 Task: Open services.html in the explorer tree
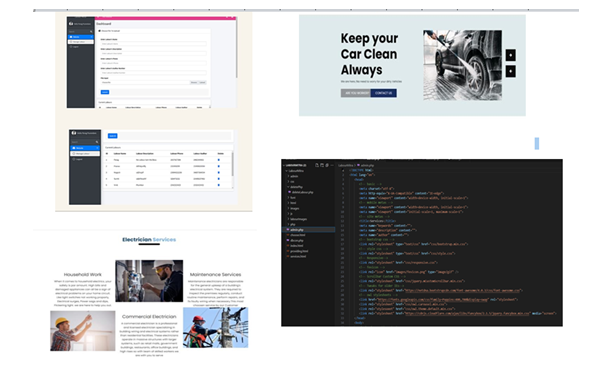point(298,256)
